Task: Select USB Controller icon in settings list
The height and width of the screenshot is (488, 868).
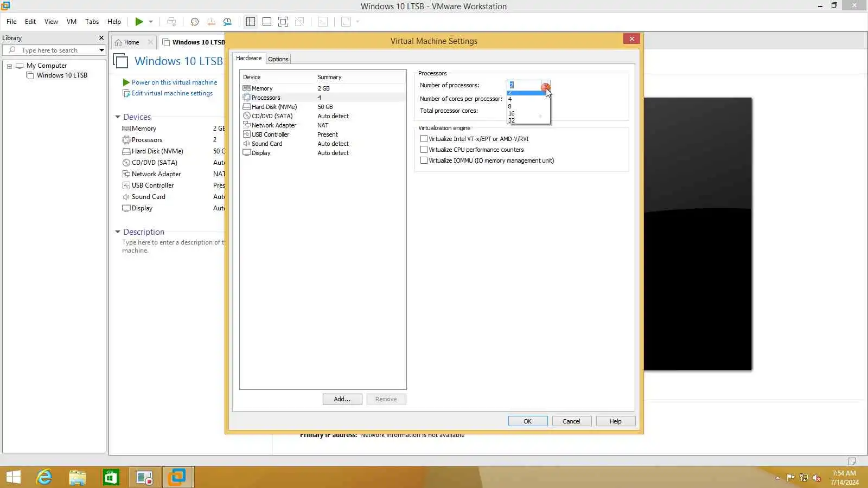Action: (247, 134)
